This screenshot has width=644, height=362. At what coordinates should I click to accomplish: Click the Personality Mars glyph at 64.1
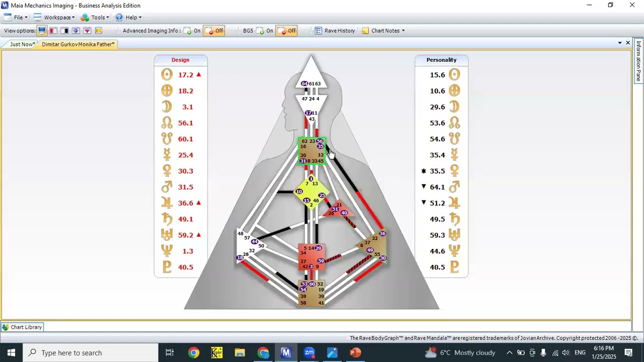click(x=454, y=187)
